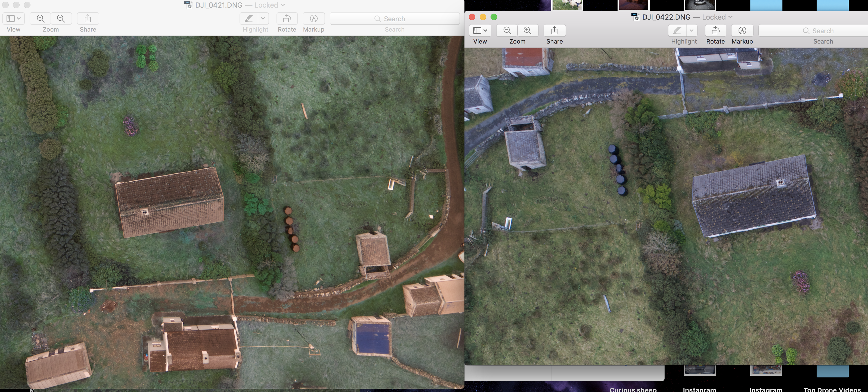Open View menu chevron in DJI_0422.DNG window
This screenshot has width=868, height=392.
[x=485, y=30]
